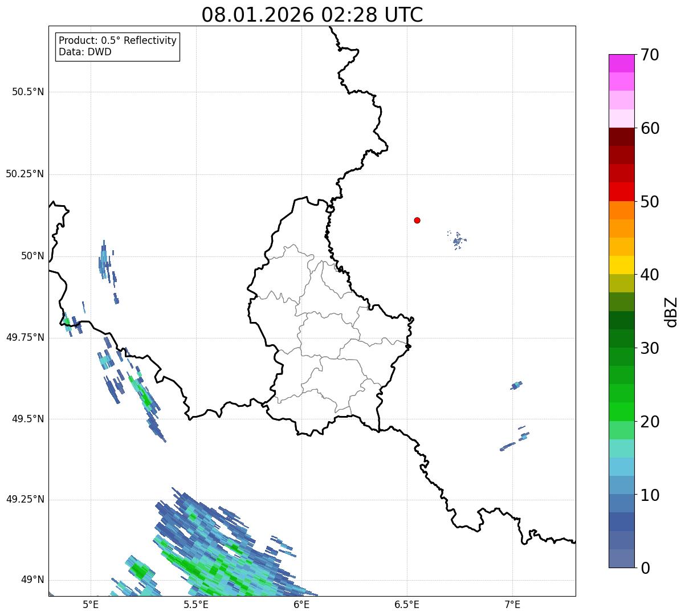Viewport: 685px width, 616px height.
Task: Click the 5.5°E longitude label
Action: (196, 605)
